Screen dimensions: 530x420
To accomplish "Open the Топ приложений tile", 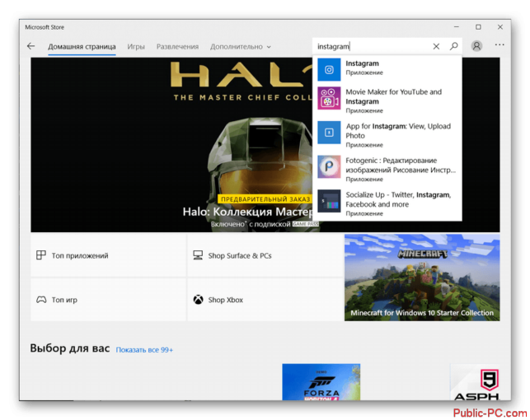I will click(108, 255).
